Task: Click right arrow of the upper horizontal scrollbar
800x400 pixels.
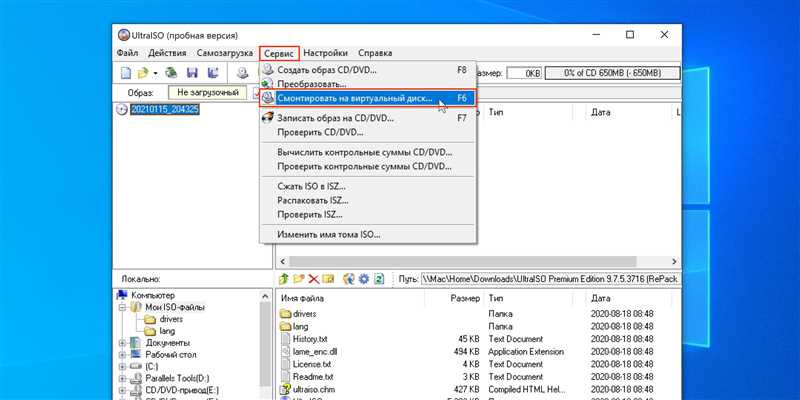Action: coord(674,261)
